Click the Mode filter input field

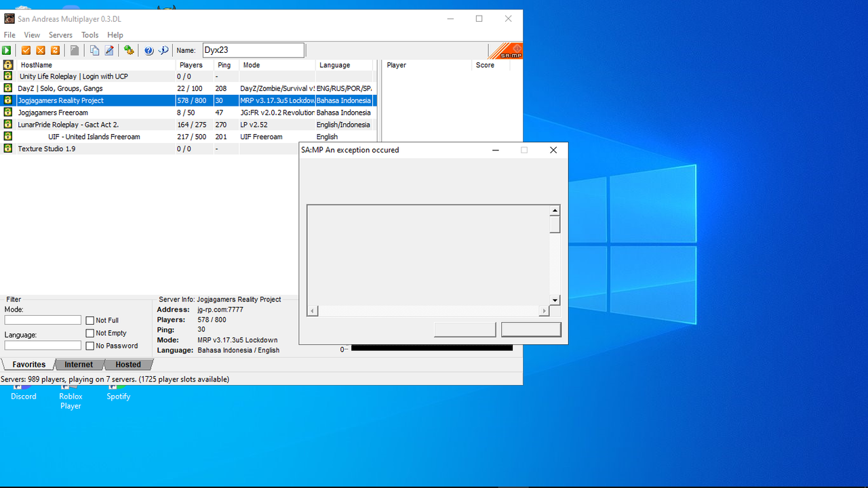pos(43,320)
